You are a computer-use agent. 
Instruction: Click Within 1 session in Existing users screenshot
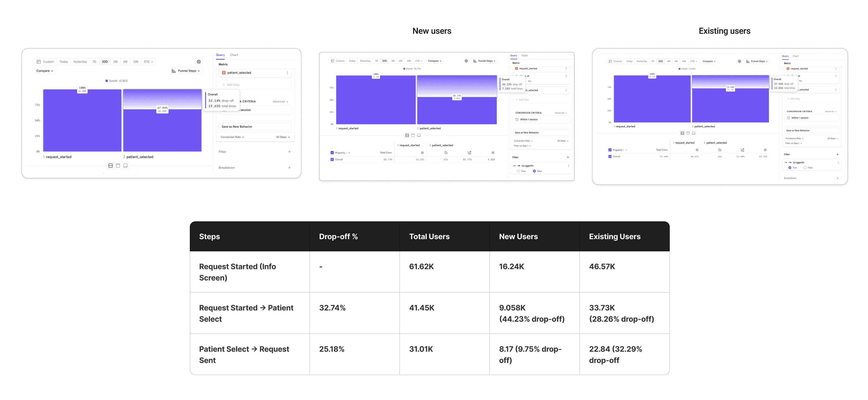pyautogui.click(x=812, y=118)
